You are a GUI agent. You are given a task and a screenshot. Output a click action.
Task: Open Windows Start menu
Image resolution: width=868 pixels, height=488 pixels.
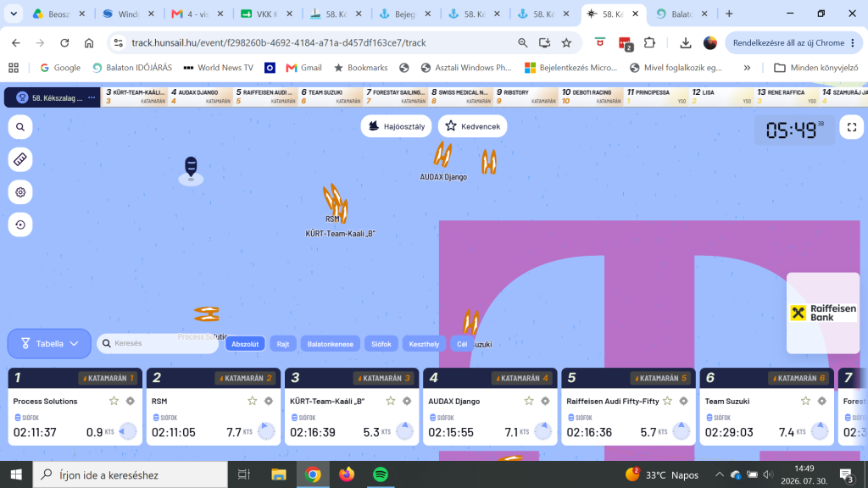16,474
